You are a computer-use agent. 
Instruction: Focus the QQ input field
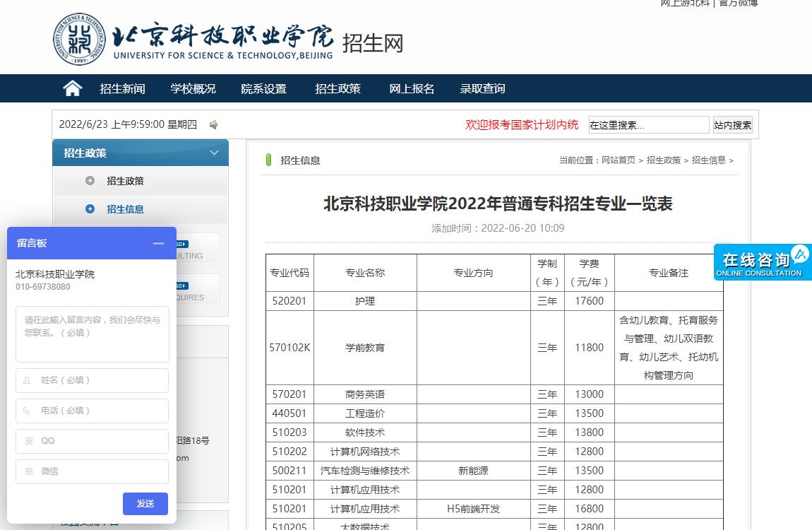(92, 441)
